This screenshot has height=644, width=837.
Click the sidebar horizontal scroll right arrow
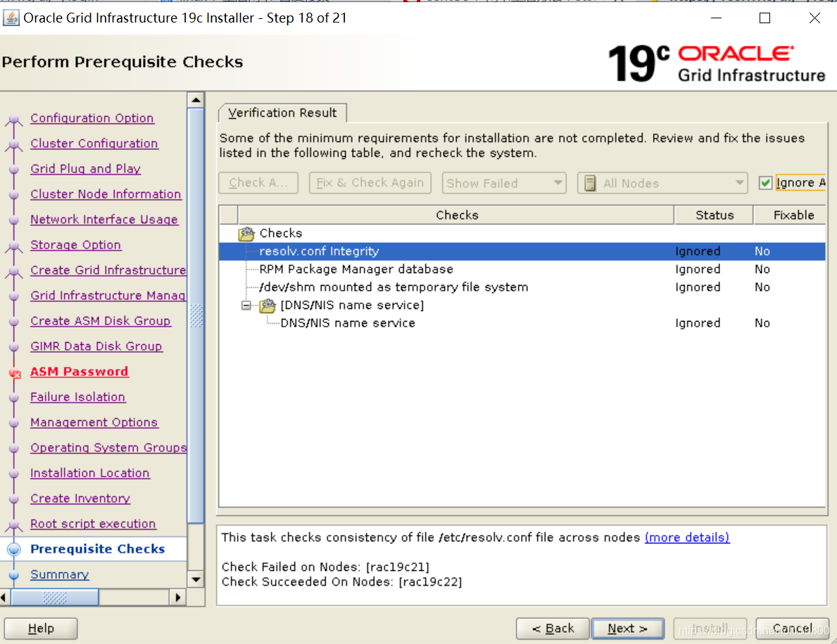(178, 597)
